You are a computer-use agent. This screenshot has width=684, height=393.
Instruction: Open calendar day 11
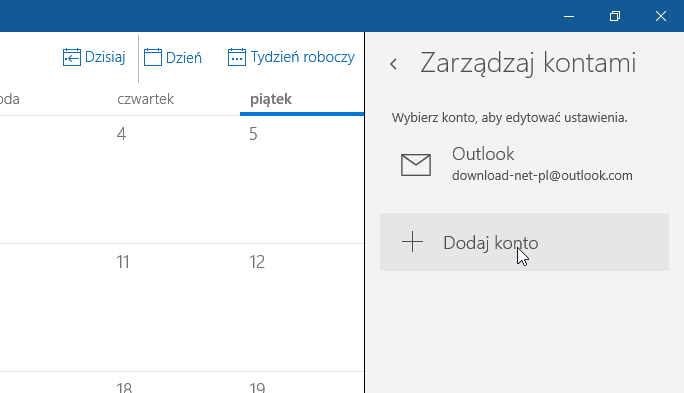coord(123,262)
